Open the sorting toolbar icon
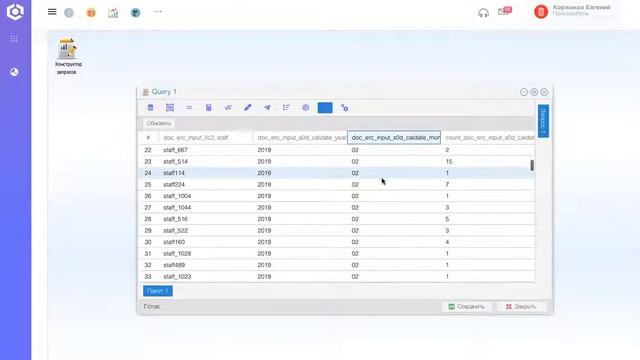 coord(286,108)
